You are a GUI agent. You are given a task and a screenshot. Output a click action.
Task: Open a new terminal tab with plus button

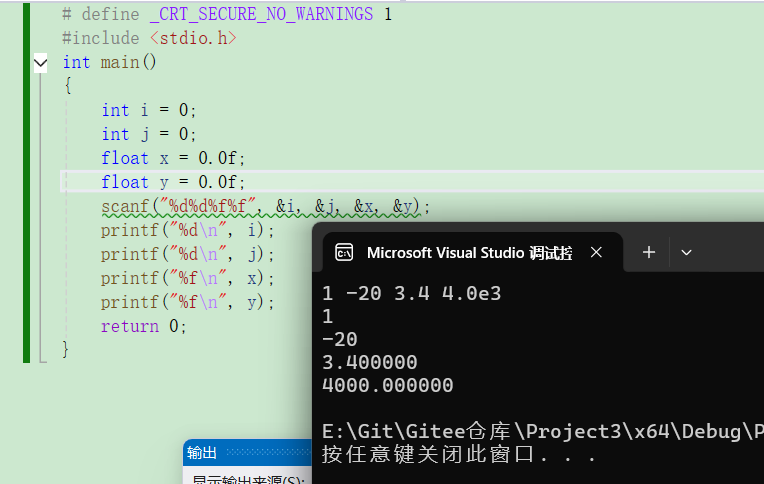coord(648,252)
